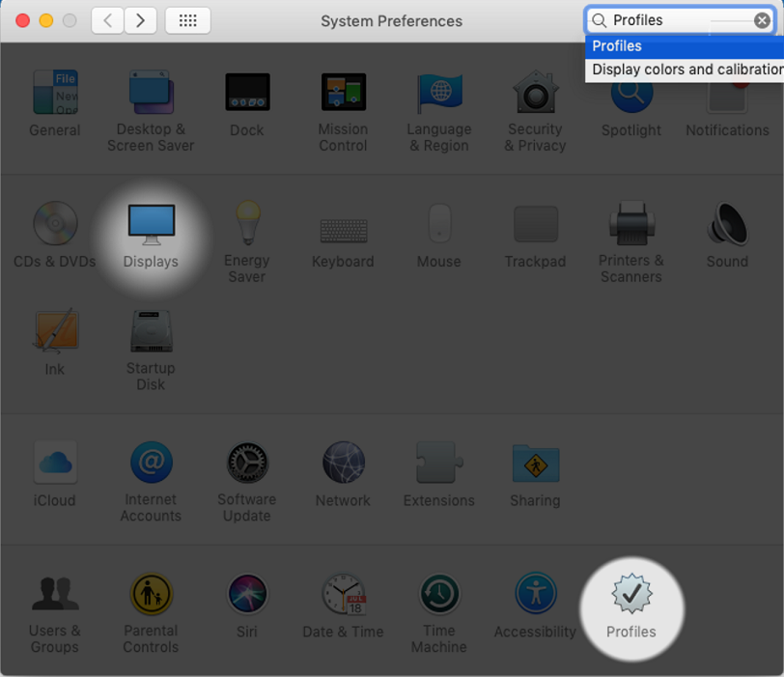Select Display colors and calibration suggestion

click(685, 70)
